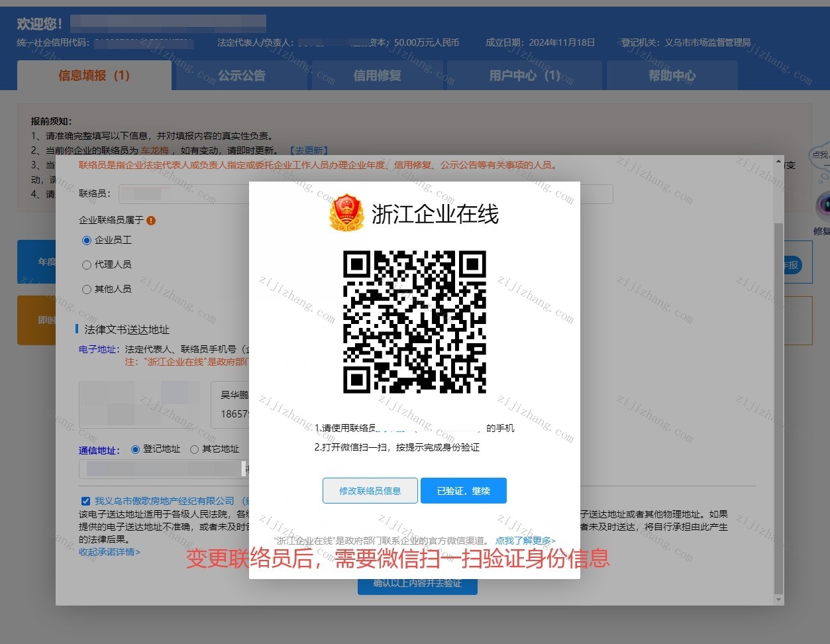The height and width of the screenshot is (644, 830).
Task: Go to the 信用修复 tab
Action: pyautogui.click(x=377, y=76)
